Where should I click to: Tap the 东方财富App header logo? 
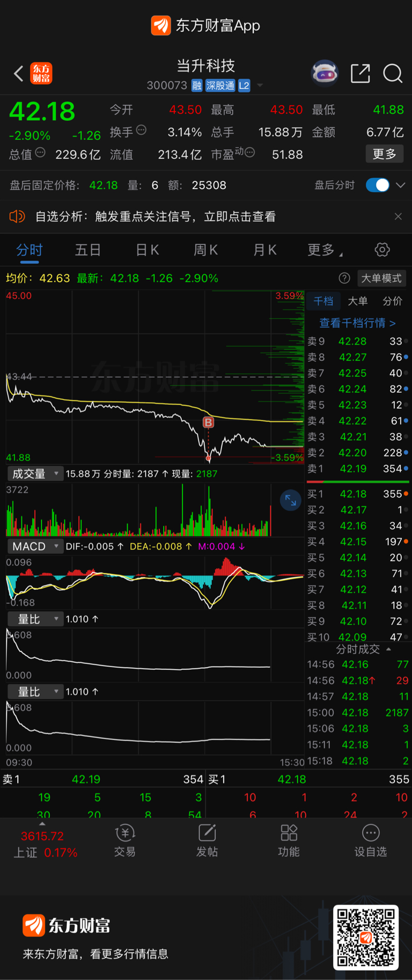205,25
